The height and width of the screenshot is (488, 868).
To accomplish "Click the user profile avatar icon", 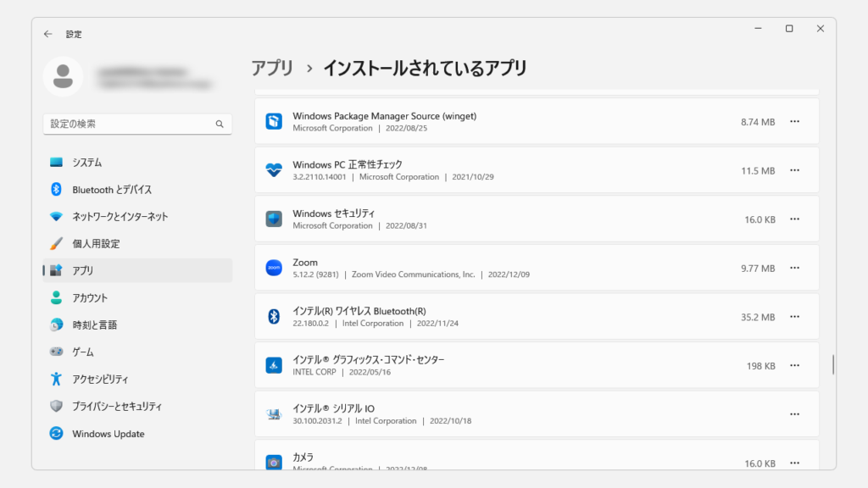I will coord(63,76).
